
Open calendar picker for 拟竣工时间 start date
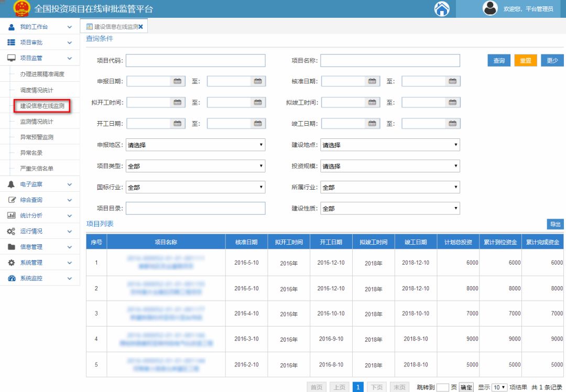point(372,103)
